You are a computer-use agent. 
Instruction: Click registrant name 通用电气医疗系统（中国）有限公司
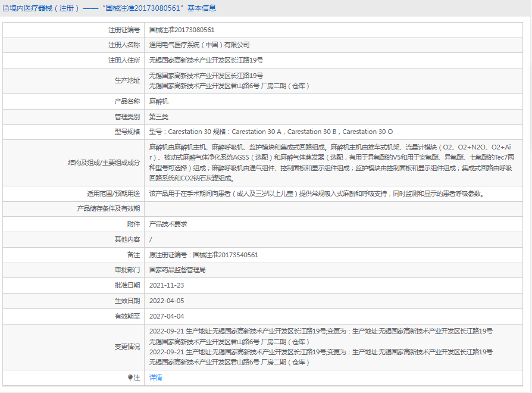(199, 45)
